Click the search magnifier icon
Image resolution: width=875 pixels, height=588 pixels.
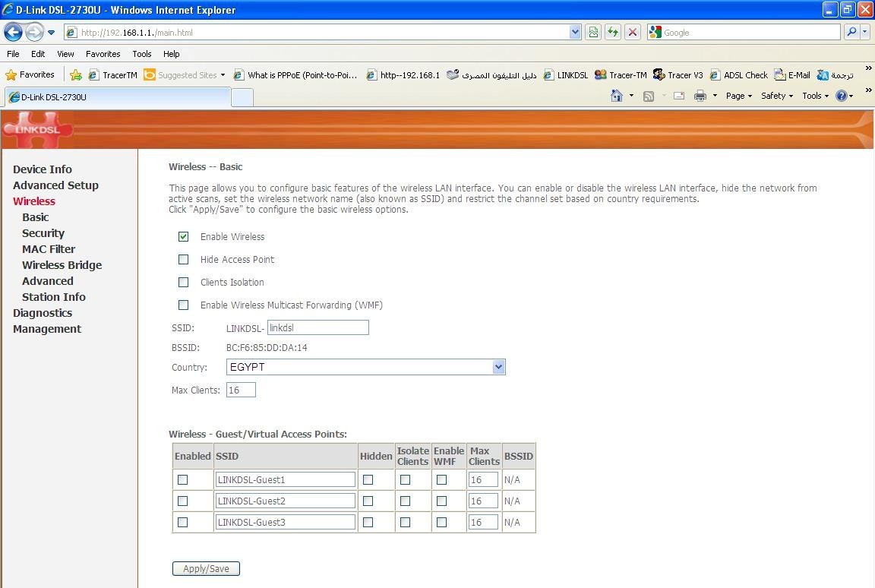click(851, 33)
